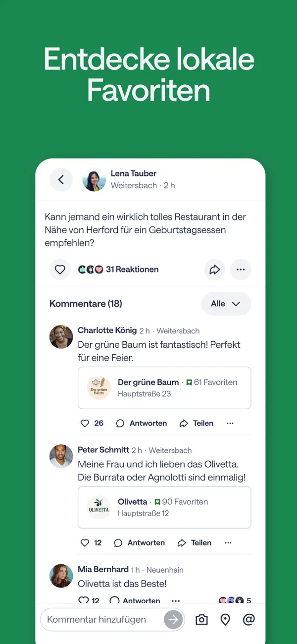This screenshot has width=297, height=644.
Task: Open the more options (...) menu on the post
Action: click(x=241, y=269)
